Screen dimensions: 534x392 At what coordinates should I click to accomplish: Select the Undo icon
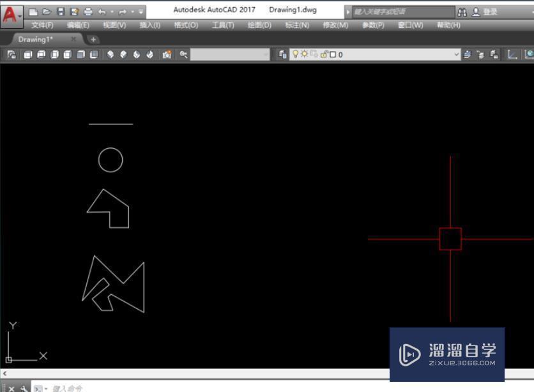pyautogui.click(x=101, y=10)
